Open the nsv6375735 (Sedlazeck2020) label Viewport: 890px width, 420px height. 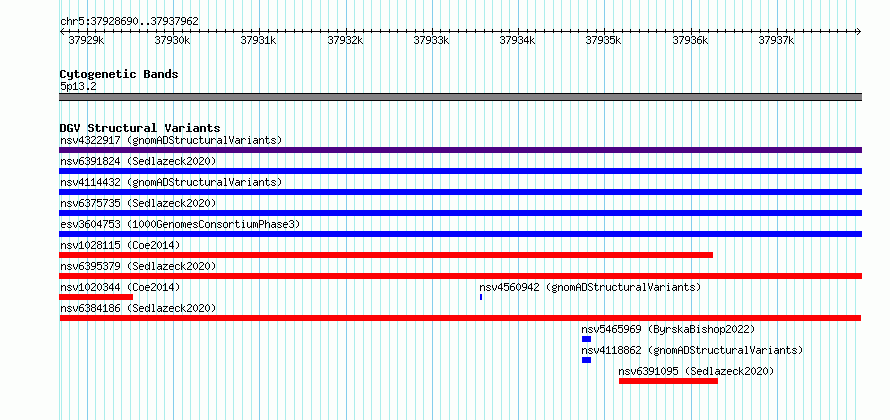click(138, 203)
